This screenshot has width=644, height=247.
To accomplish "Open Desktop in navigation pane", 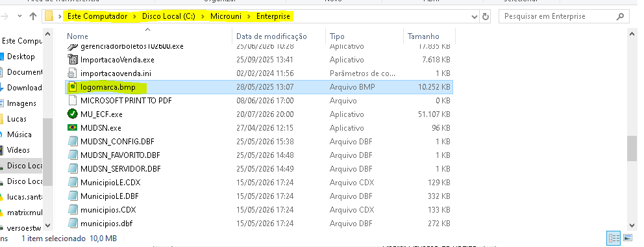I will pyautogui.click(x=21, y=57).
